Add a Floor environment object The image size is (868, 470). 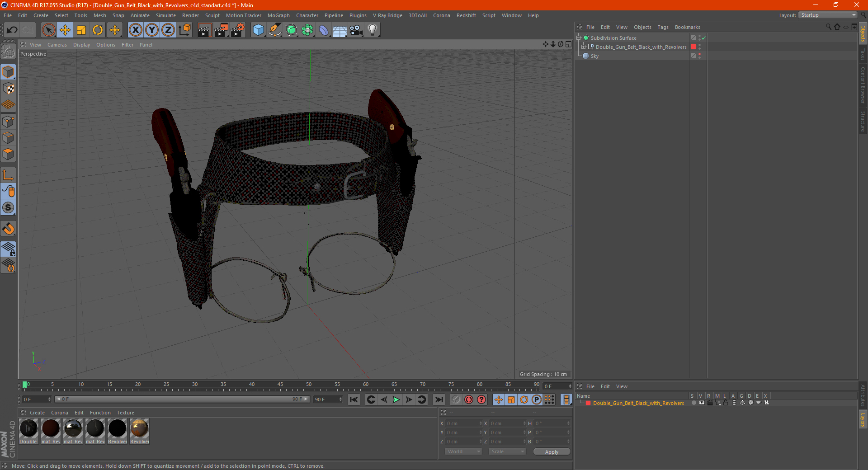[x=340, y=30]
